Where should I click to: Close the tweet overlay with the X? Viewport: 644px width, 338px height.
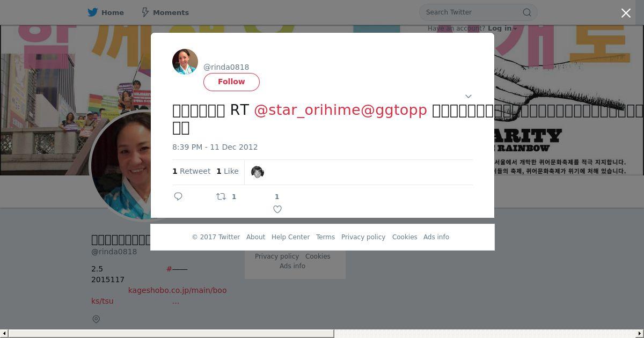[x=626, y=13]
